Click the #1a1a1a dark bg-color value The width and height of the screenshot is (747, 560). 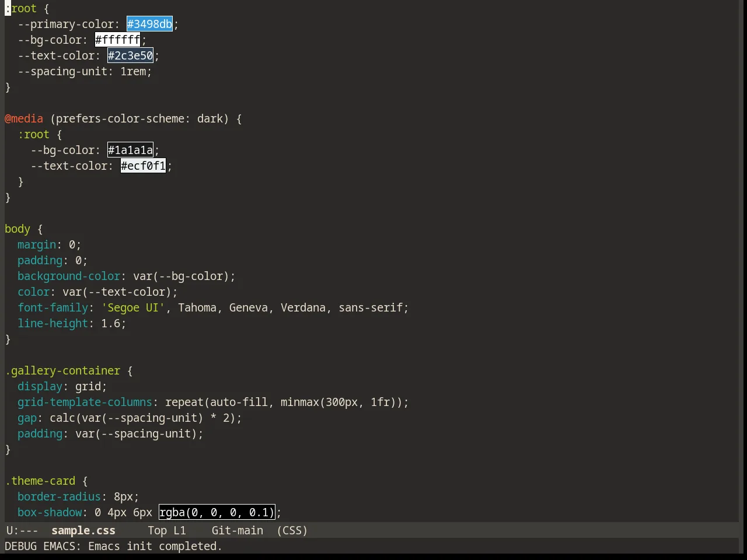(x=130, y=150)
